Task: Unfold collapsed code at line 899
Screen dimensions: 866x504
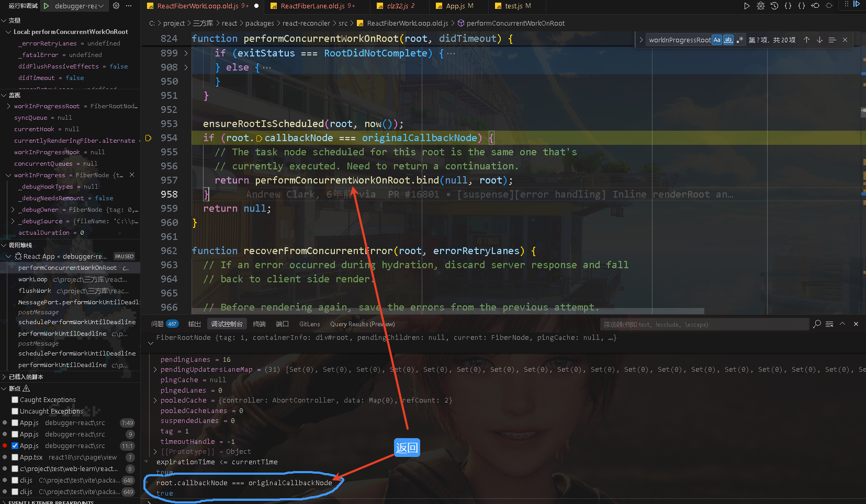Action: (186, 53)
